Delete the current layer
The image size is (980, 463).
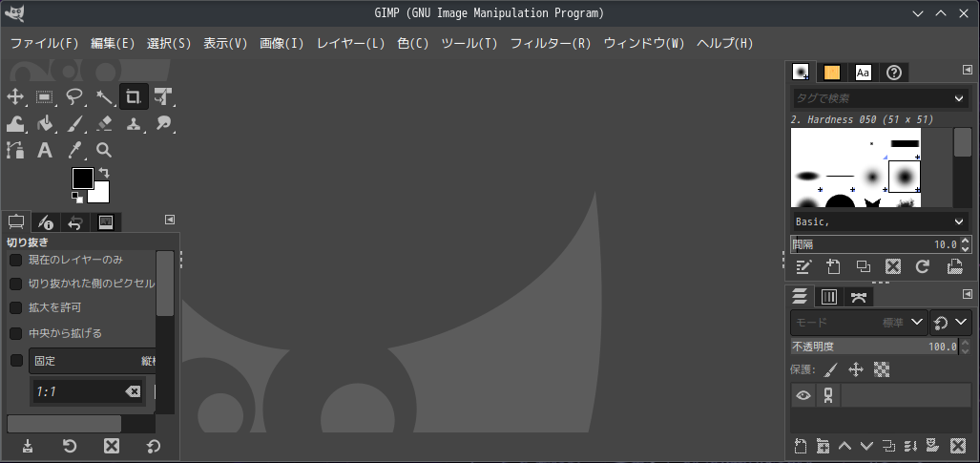click(x=957, y=446)
